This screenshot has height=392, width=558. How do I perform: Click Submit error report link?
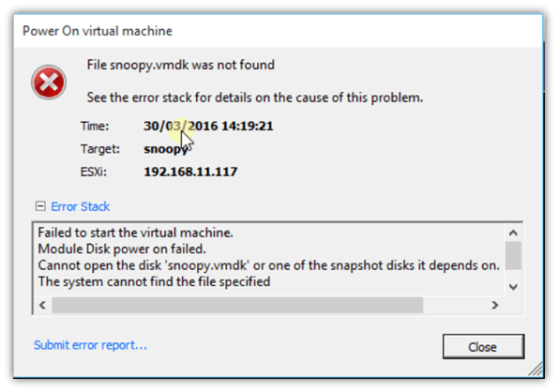[x=90, y=345]
